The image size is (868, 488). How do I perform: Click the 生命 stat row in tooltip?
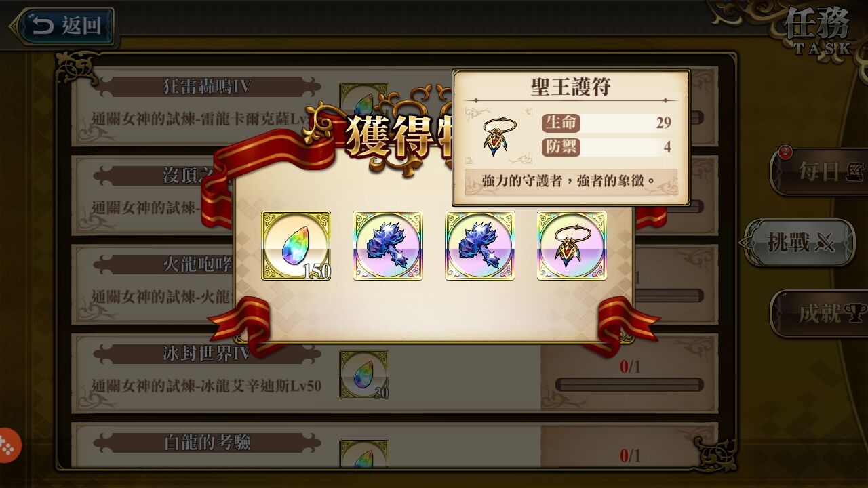tap(606, 123)
